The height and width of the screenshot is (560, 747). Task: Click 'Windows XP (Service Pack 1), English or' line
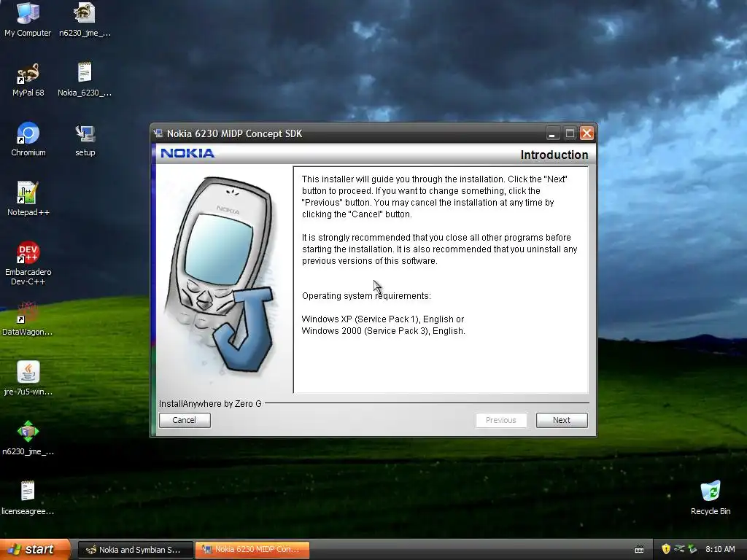[383, 319]
